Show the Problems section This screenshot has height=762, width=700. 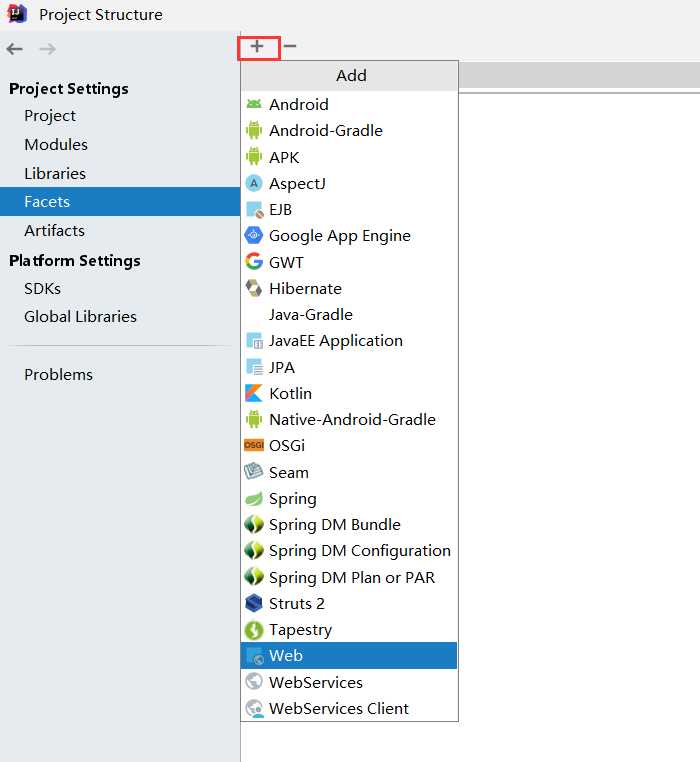[58, 374]
